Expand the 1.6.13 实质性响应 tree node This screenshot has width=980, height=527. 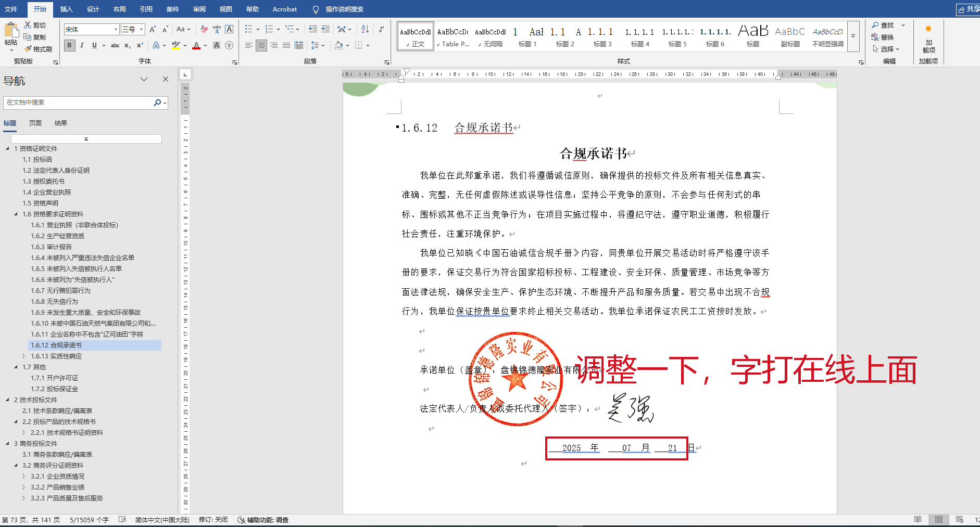24,356
